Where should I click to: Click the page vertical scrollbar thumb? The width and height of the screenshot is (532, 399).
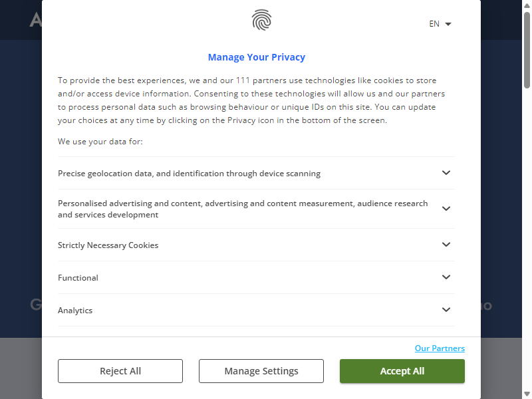tap(527, 51)
